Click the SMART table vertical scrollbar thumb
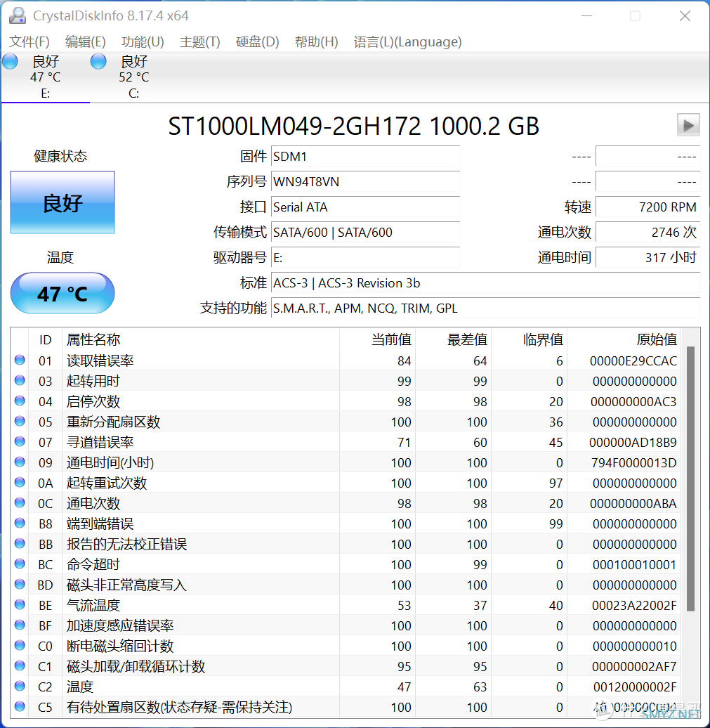This screenshot has width=710, height=728. (690, 479)
